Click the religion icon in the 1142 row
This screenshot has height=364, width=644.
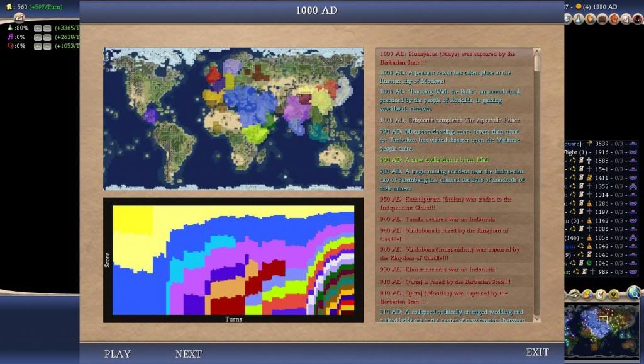click(x=589, y=220)
